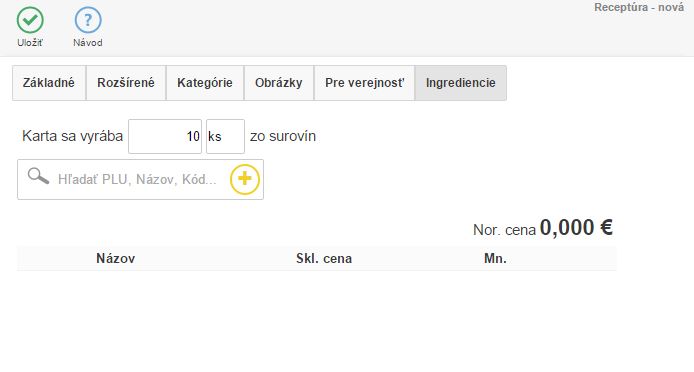Click the Názov column header
694x372 pixels.
116,259
